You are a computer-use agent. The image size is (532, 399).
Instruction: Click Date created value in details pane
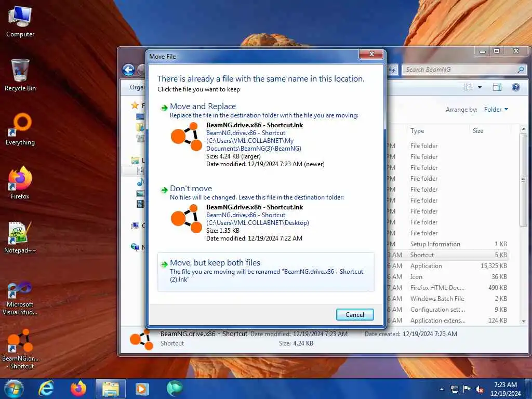pyautogui.click(x=430, y=334)
